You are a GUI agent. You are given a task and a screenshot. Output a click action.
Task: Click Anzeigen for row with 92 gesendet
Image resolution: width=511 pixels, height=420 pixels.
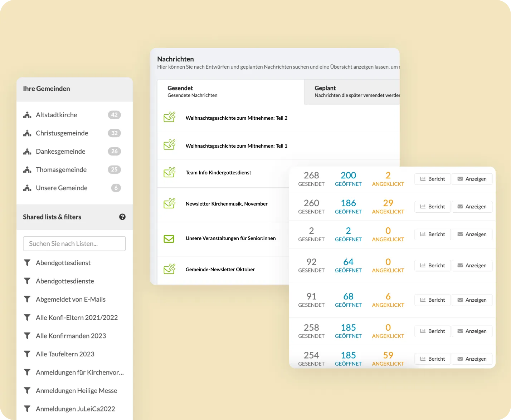472,266
